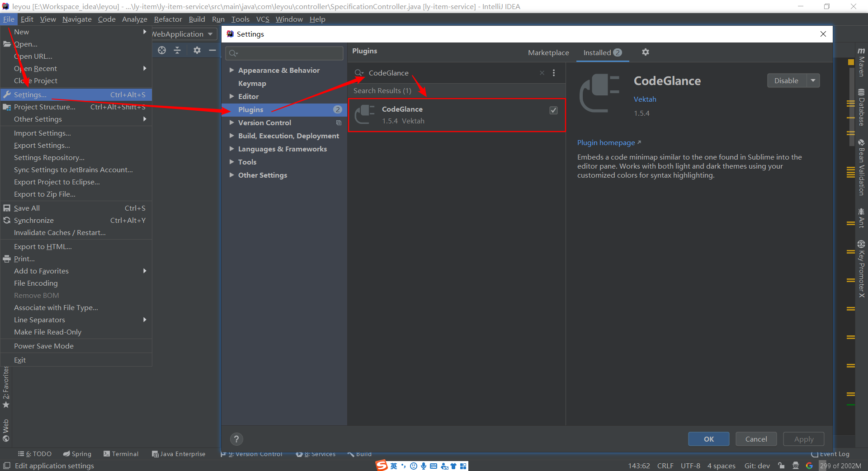Open the Ant tool window

click(x=861, y=218)
